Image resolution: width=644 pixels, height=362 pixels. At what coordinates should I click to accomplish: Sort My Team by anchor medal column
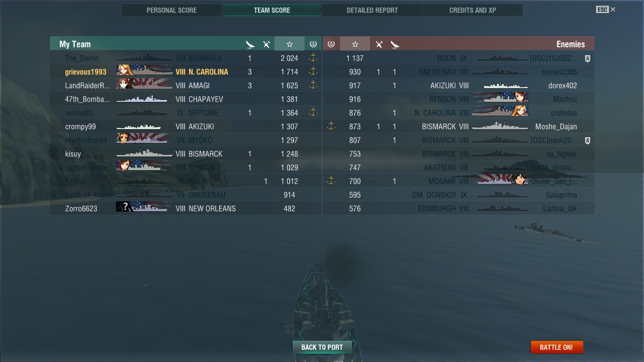click(313, 44)
